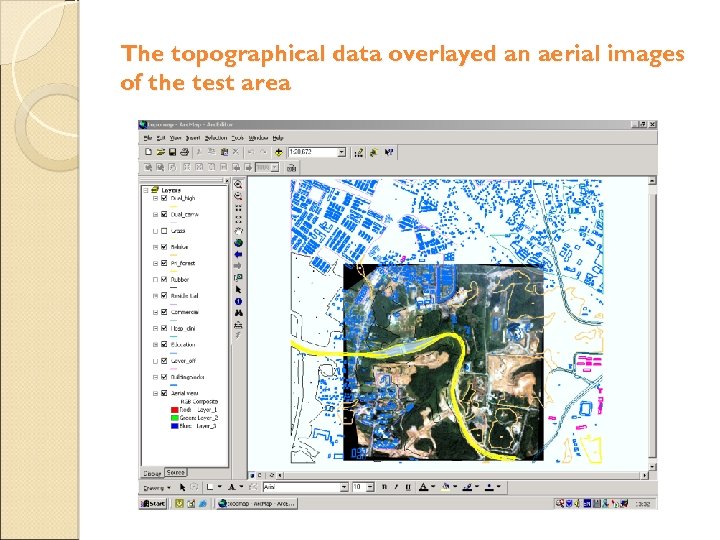Click the layout camera icon in second toolbar
Viewport: 720px width, 540px height.
coord(291,168)
